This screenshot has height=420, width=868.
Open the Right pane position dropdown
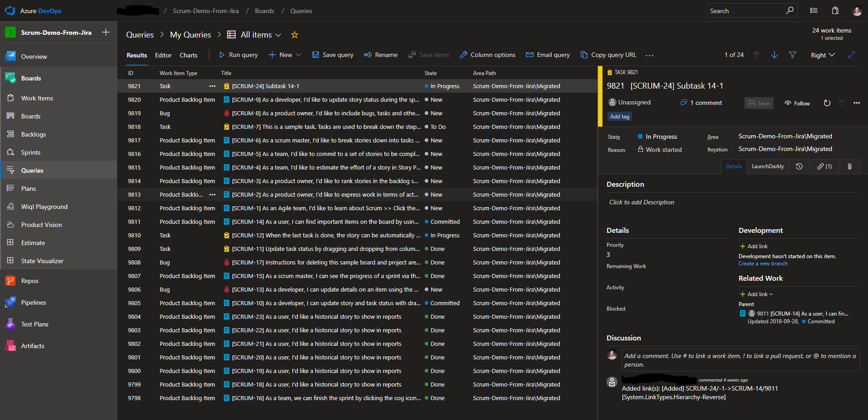point(823,55)
